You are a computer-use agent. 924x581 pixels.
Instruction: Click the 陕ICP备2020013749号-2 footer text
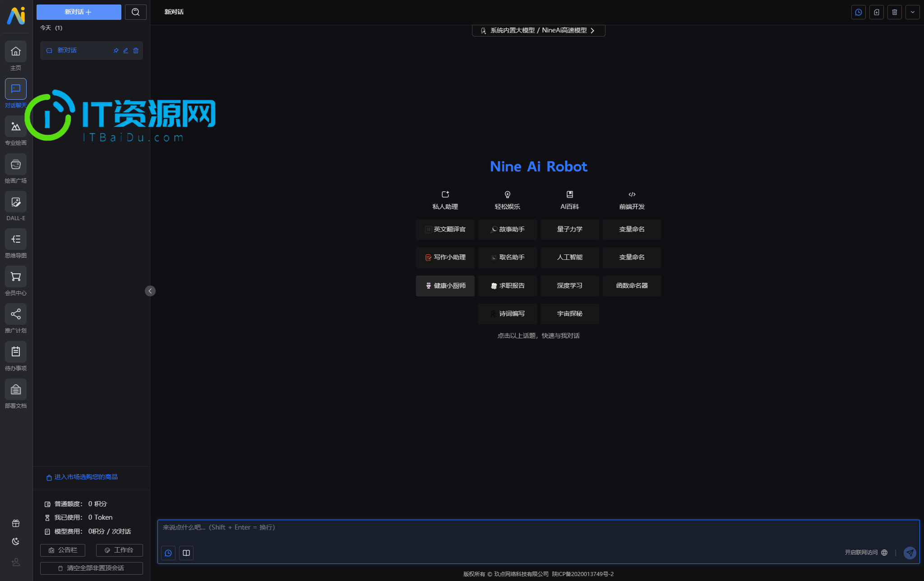point(582,574)
